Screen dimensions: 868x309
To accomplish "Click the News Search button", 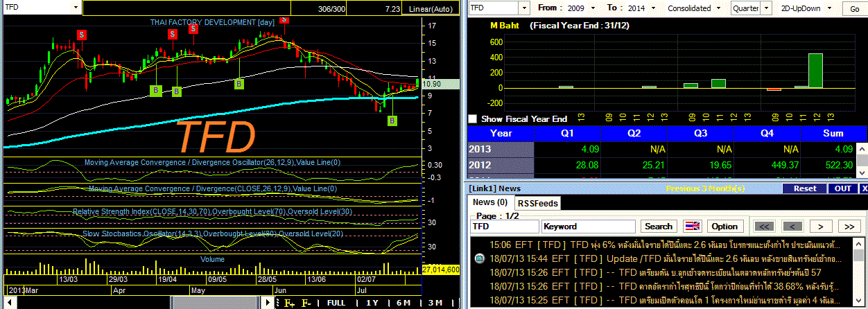I will pos(659,227).
